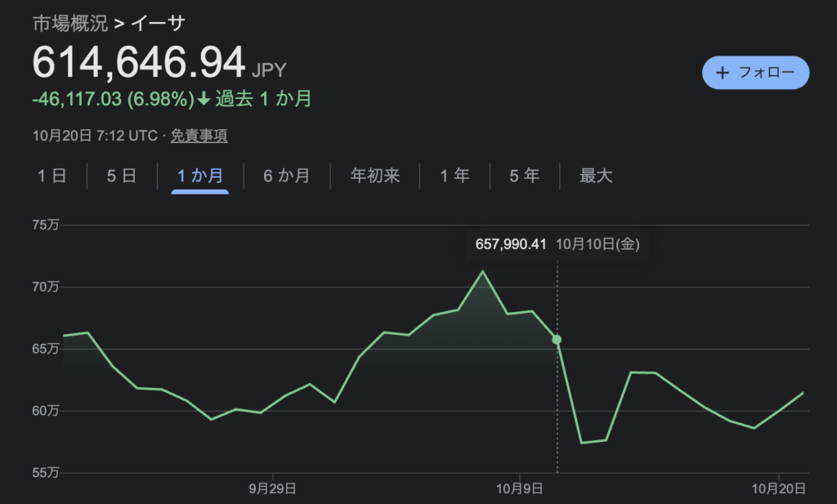Image resolution: width=837 pixels, height=504 pixels.
Task: Select the active 1か月 tab
Action: pyautogui.click(x=200, y=176)
